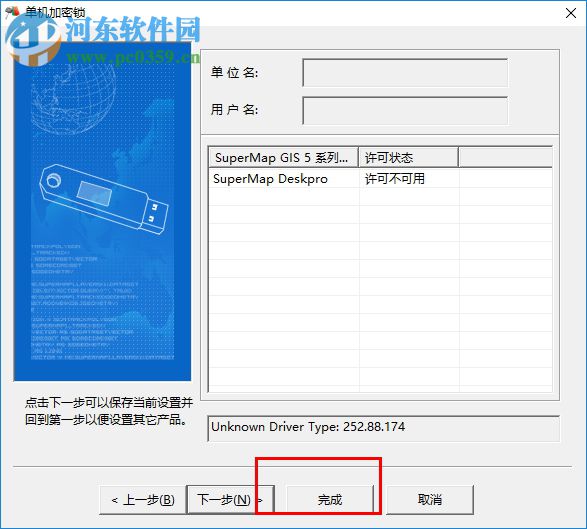Focus the 单位名 input field
Viewport: 587px width, 529px height.
[x=405, y=73]
